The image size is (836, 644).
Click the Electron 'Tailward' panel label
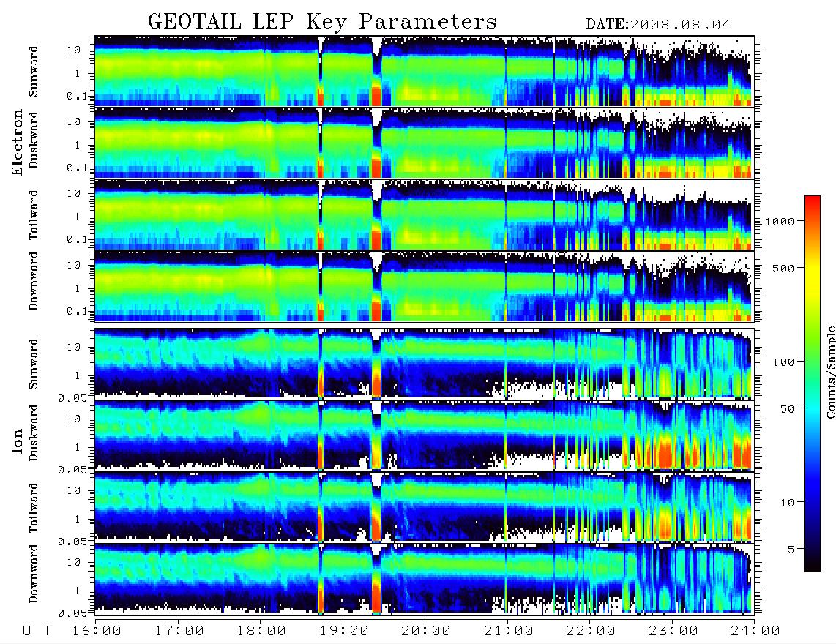(34, 215)
